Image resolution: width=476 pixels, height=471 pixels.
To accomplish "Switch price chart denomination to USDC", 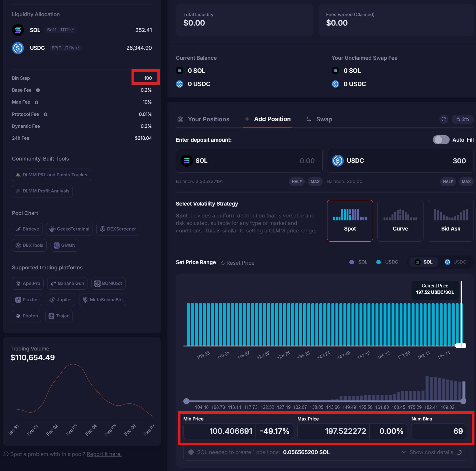I will [456, 262].
